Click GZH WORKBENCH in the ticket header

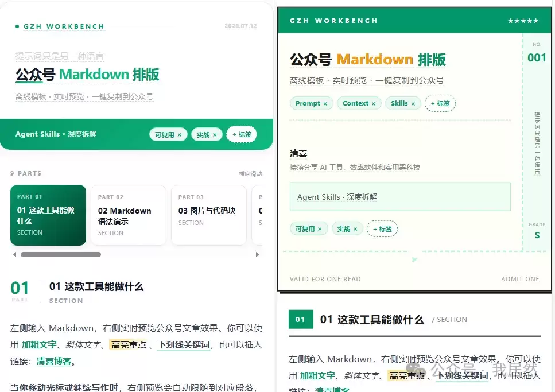pos(333,21)
